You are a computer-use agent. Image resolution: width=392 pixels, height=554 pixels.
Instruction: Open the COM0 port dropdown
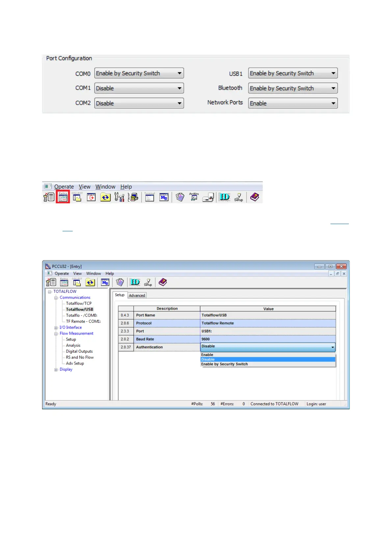tap(139, 73)
